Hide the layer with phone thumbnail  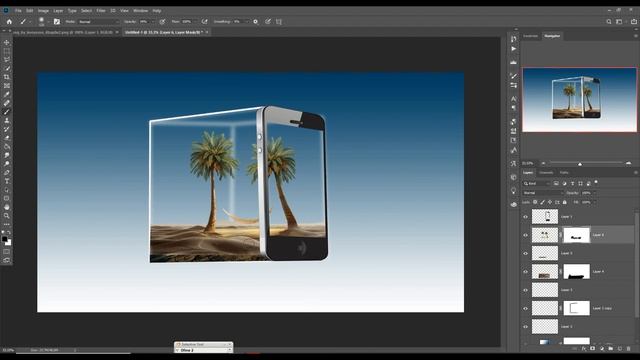[x=525, y=217]
